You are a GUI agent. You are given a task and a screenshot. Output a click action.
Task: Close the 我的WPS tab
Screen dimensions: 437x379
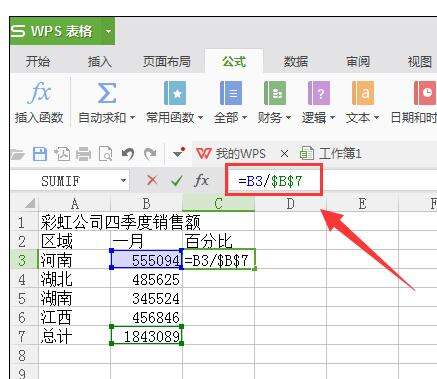coord(284,154)
